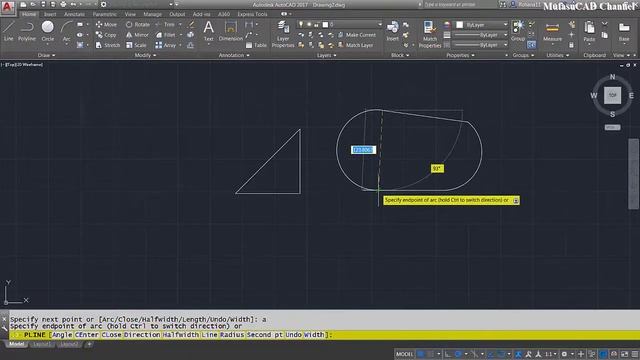Image resolution: width=640 pixels, height=360 pixels.
Task: Click the Scale tool
Action: click(x=136, y=45)
